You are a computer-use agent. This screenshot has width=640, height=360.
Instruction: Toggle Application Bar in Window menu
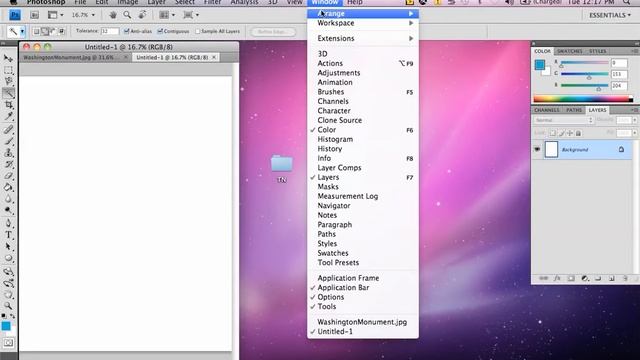click(x=363, y=287)
